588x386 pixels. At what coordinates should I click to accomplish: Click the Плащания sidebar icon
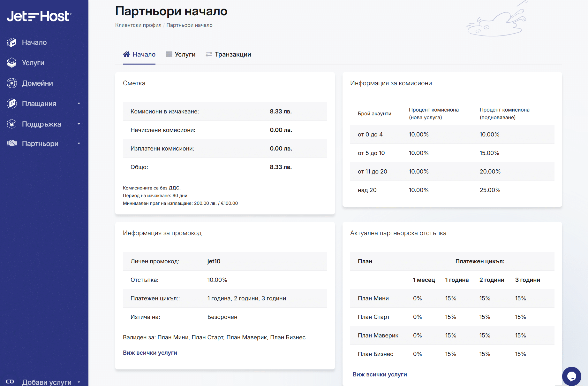(12, 104)
